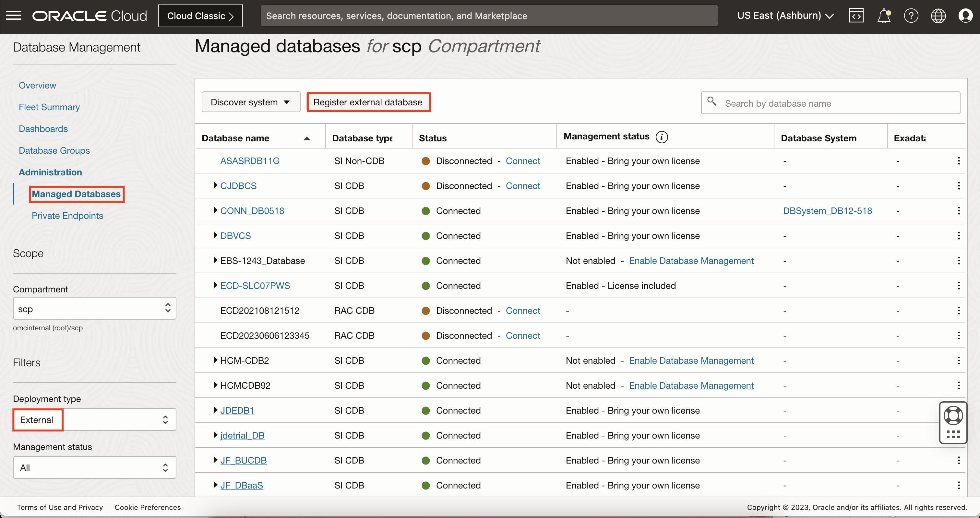
Task: Open the notifications bell icon
Action: [884, 16]
